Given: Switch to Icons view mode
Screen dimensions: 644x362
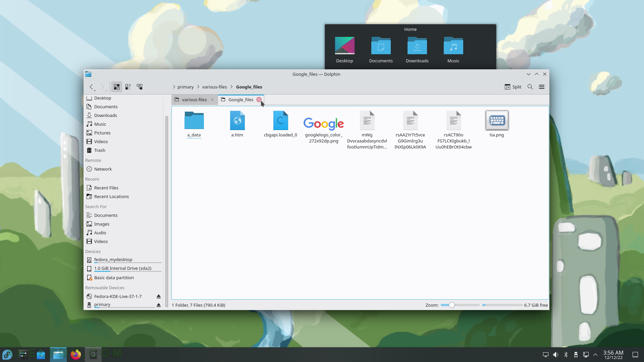Looking at the screenshot, I should (117, 87).
